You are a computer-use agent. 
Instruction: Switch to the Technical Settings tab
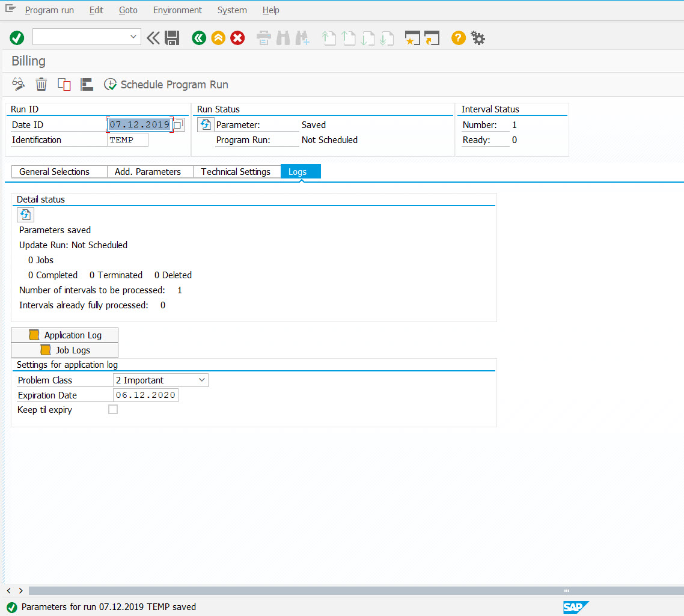[x=236, y=171]
